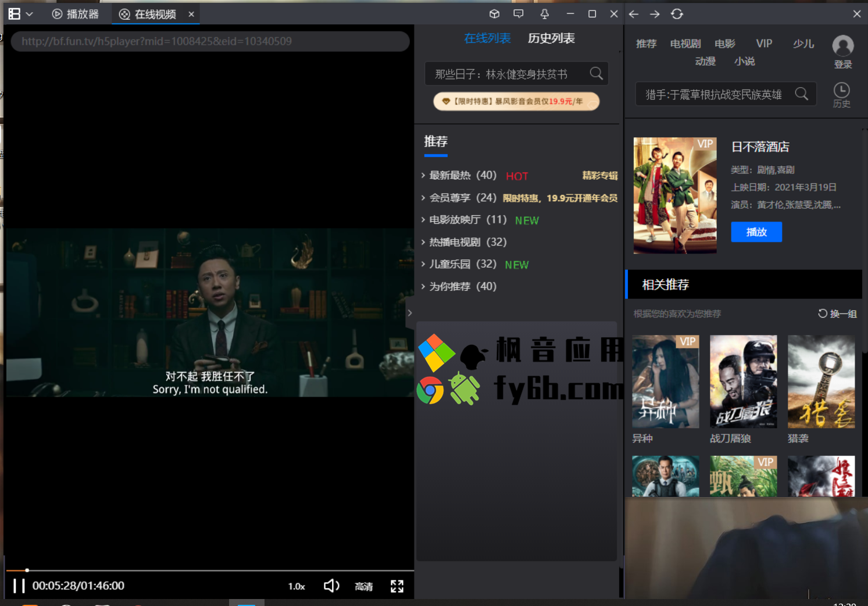Switch to the 播放器 tab
Viewport: 868px width, 606px height.
click(76, 14)
